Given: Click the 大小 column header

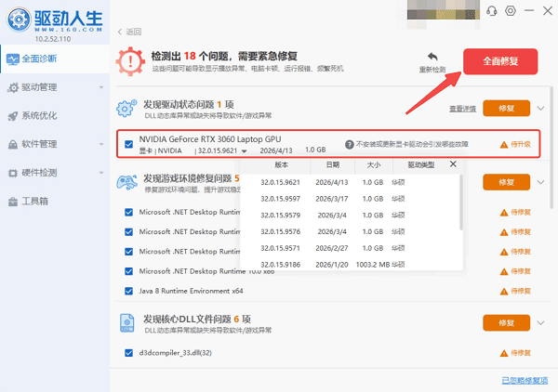Looking at the screenshot, I should (374, 165).
